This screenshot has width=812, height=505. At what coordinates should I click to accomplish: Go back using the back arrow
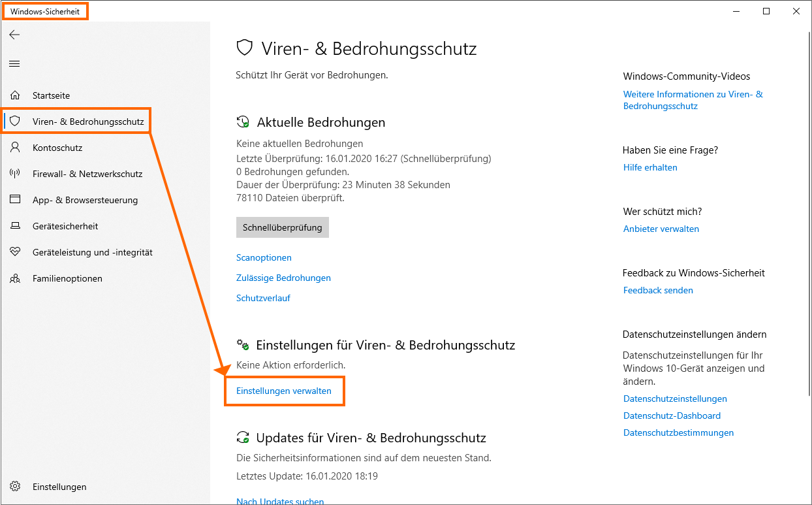[x=14, y=35]
